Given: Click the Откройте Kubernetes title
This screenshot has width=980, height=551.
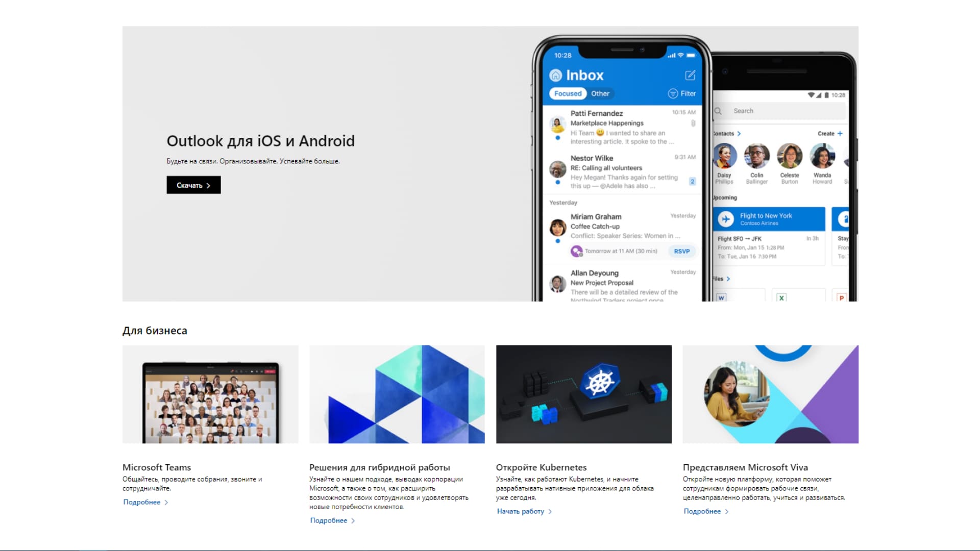Looking at the screenshot, I should [542, 467].
